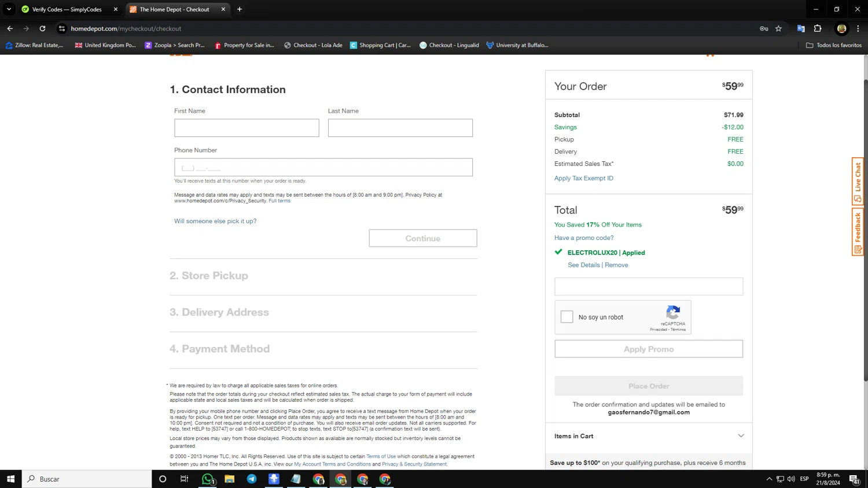Viewport: 868px width, 488px height.
Task: Focus the Phone Number field
Action: 323,167
